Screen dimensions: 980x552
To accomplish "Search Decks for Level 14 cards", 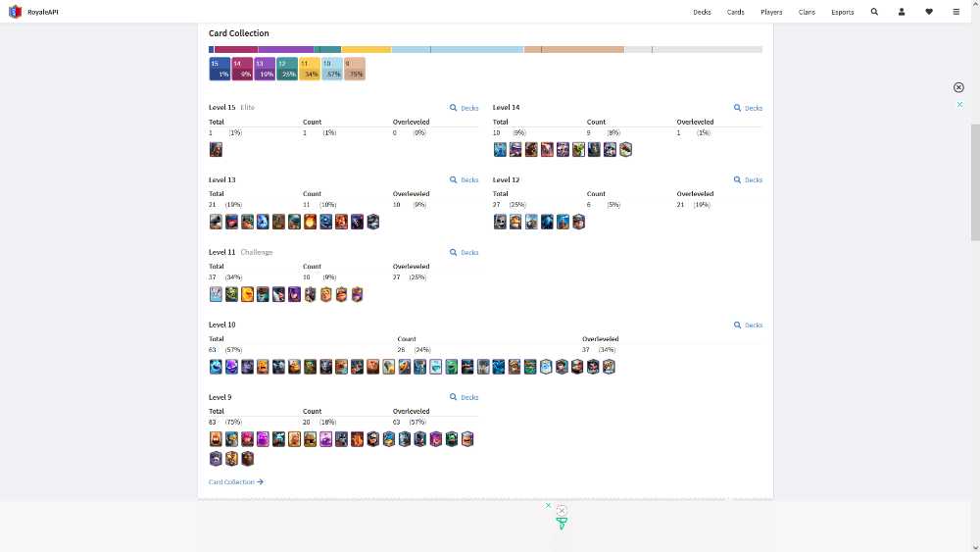I will pyautogui.click(x=748, y=108).
